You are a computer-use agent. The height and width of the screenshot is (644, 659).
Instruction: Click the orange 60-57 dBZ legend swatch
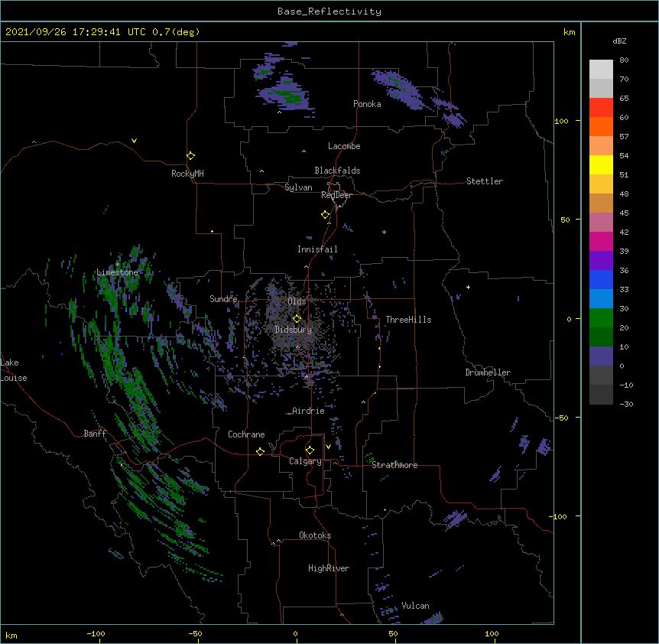click(x=601, y=126)
